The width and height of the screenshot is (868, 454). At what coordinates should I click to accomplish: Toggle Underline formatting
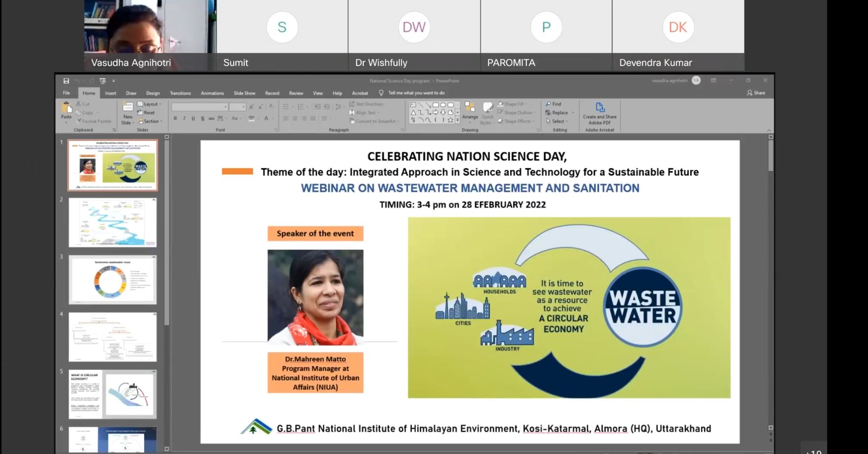(193, 118)
